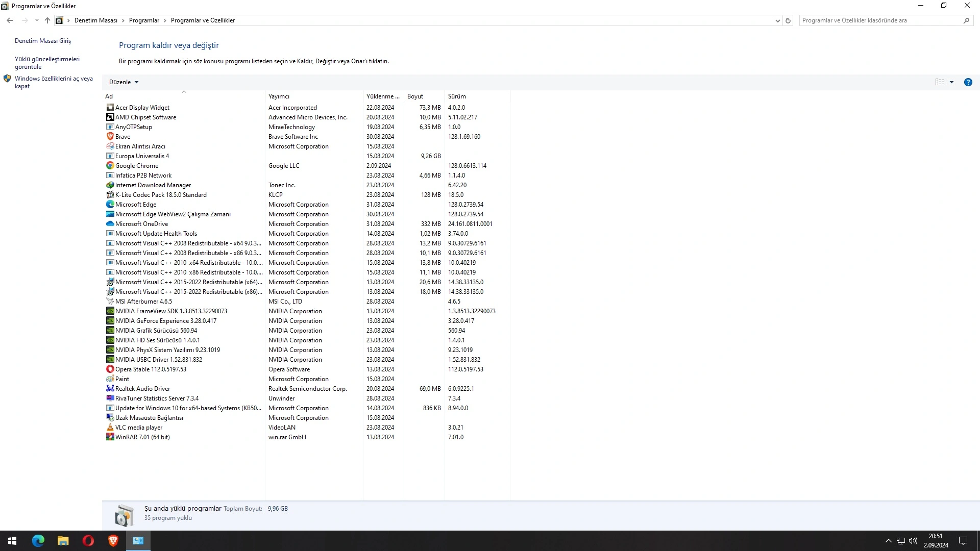Select NVIDIA FrameView SDK entry
This screenshot has width=980, height=551.
[x=306, y=311]
